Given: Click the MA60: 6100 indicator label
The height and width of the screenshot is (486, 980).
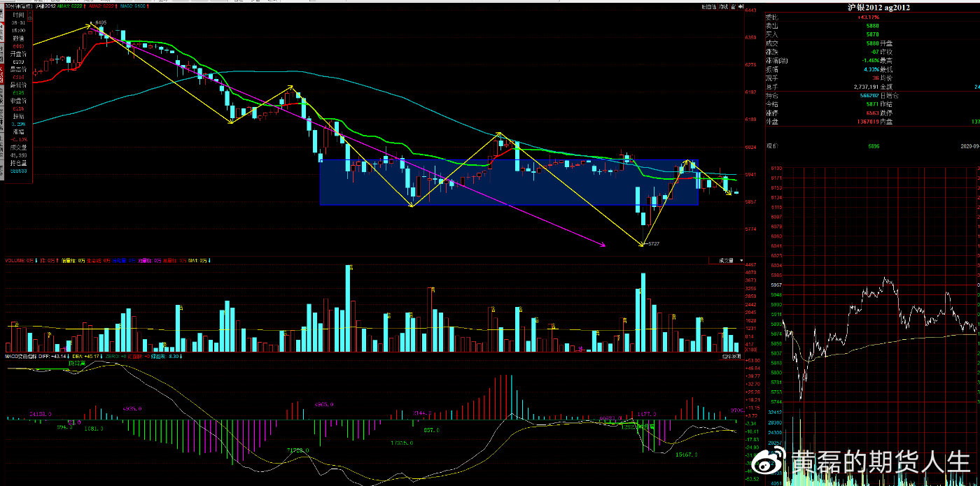Looking at the screenshot, I should (x=134, y=6).
